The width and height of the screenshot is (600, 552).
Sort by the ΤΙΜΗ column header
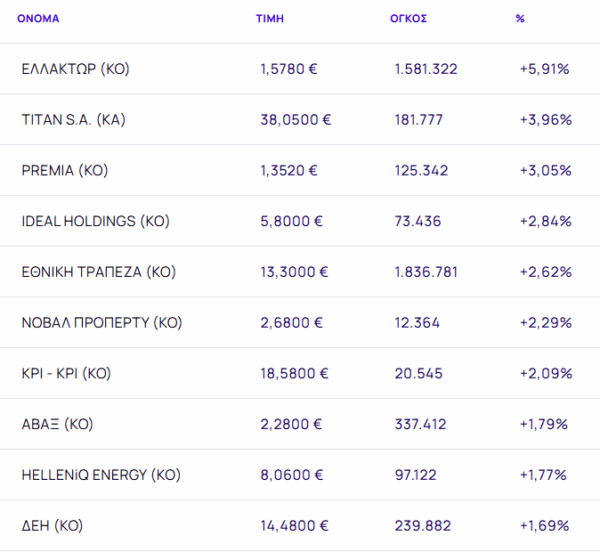pyautogui.click(x=269, y=18)
